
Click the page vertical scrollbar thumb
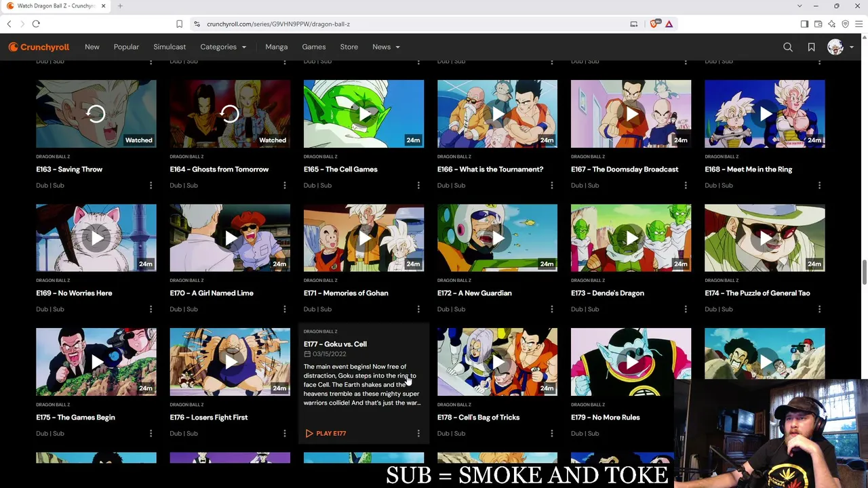pos(864,272)
